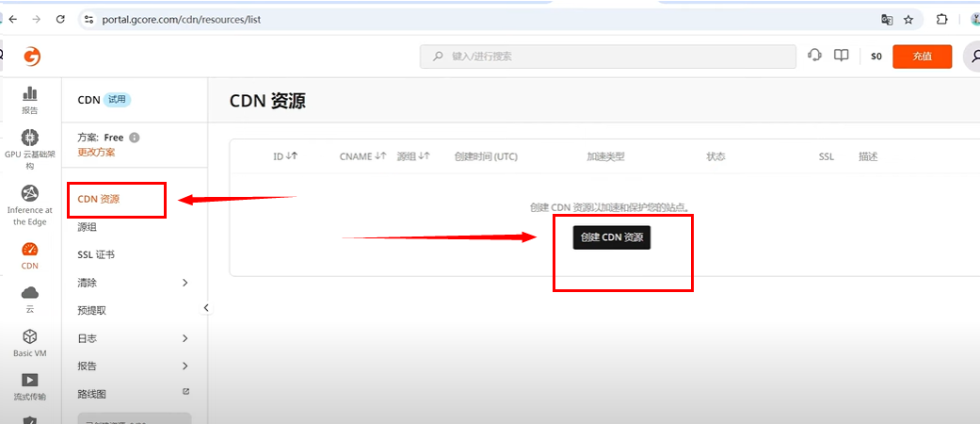Click the browser back arrow

click(x=13, y=20)
